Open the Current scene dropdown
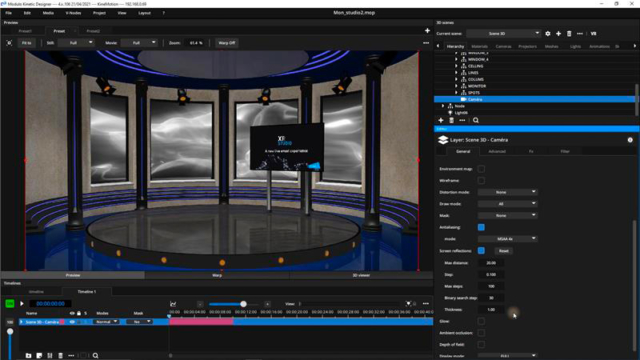Viewport: 640px width, 360px height. [x=503, y=33]
